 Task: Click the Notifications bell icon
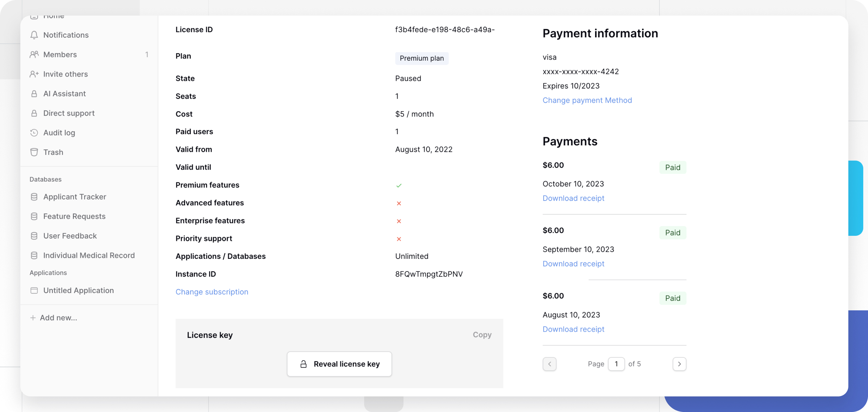(34, 35)
